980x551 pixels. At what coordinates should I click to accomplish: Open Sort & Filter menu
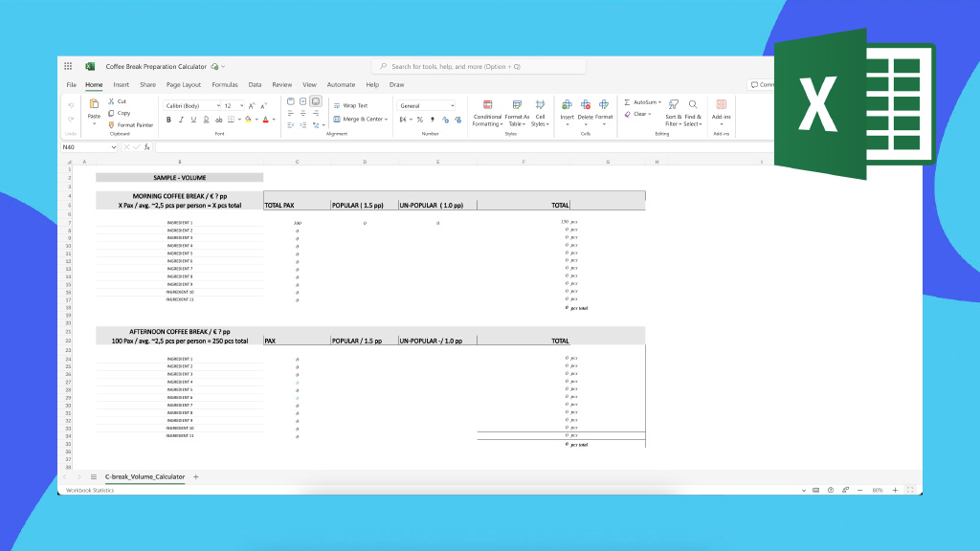pyautogui.click(x=673, y=113)
